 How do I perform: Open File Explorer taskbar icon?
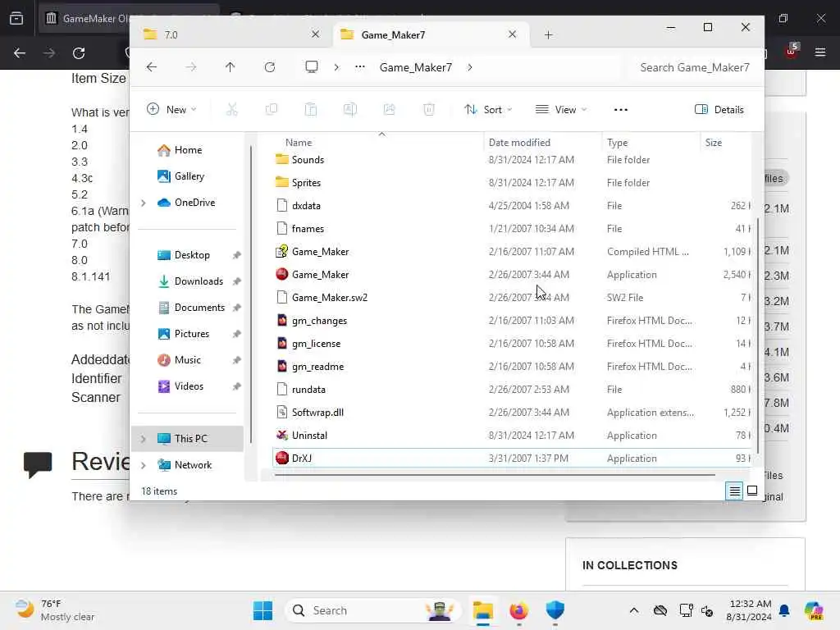[482, 610]
